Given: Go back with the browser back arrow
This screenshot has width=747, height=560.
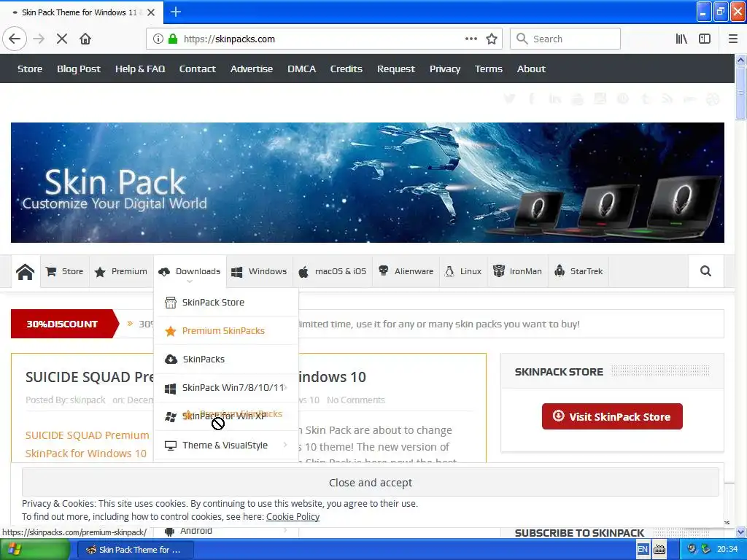Looking at the screenshot, I should 15,39.
